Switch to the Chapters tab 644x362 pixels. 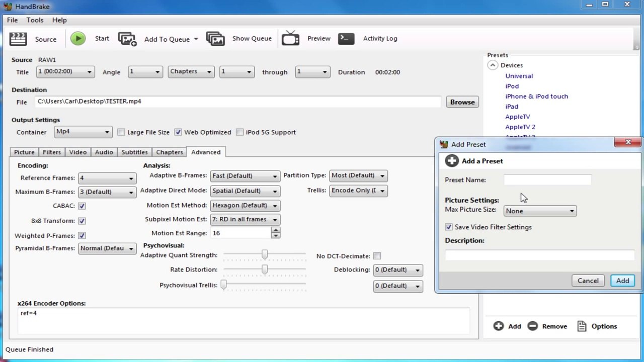point(170,152)
